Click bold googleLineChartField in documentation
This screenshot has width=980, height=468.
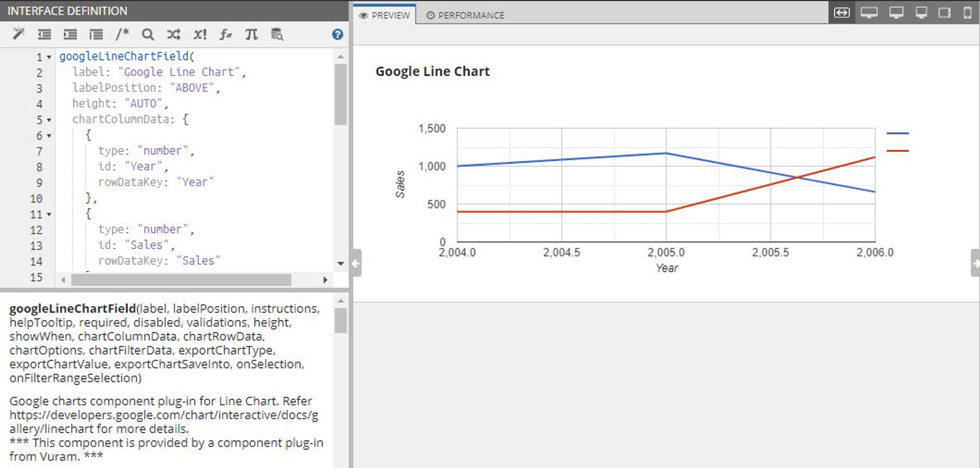pos(73,309)
